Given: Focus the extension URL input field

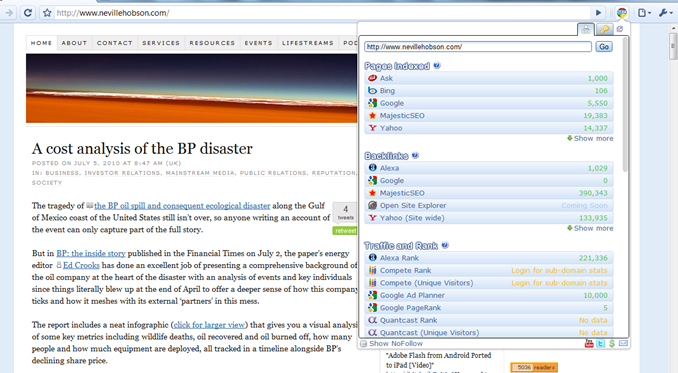Looking at the screenshot, I should click(x=478, y=47).
